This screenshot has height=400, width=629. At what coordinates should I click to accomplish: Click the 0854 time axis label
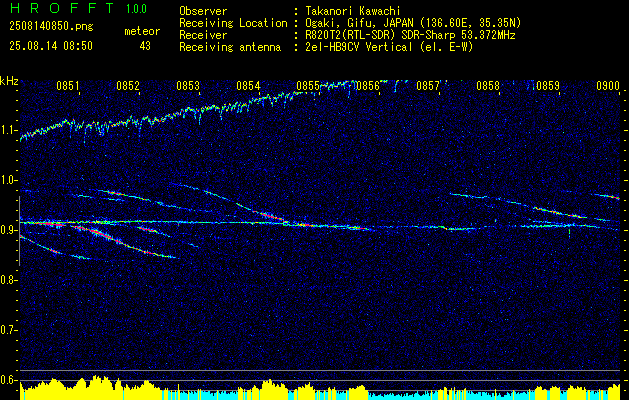248,86
